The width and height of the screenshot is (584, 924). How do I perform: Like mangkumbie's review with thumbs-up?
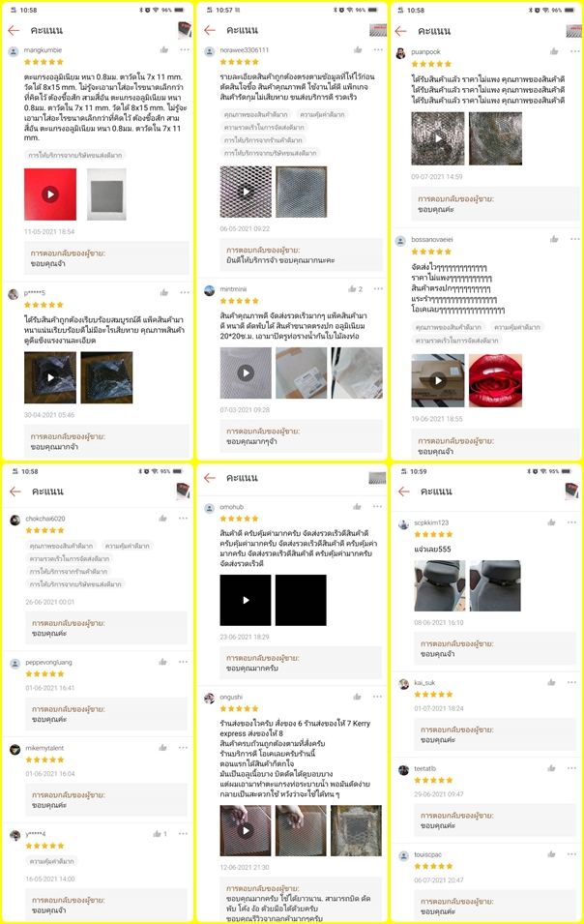164,50
